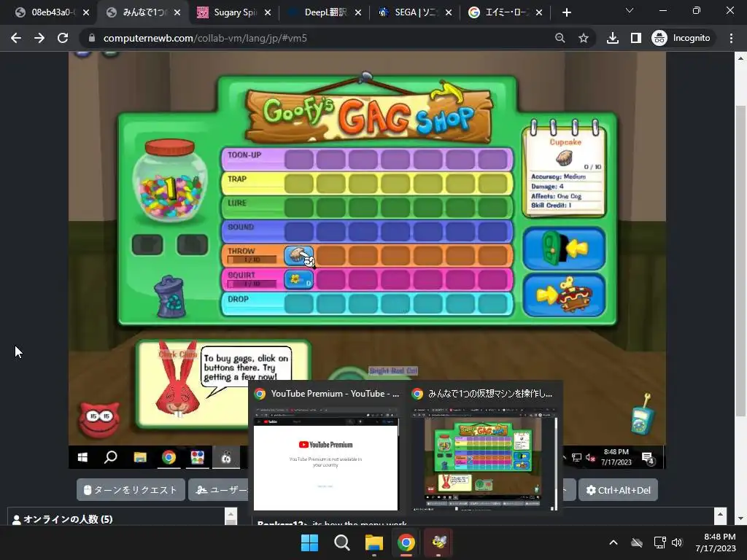Screen dimensions: 747x560
Task: Open the host Windows 11 Start button
Action: pyautogui.click(x=309, y=542)
